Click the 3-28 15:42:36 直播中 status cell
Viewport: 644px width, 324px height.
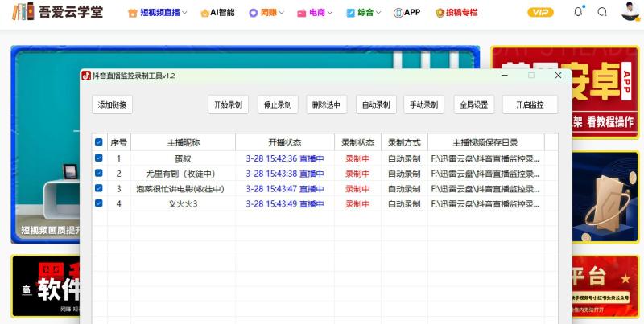click(285, 158)
